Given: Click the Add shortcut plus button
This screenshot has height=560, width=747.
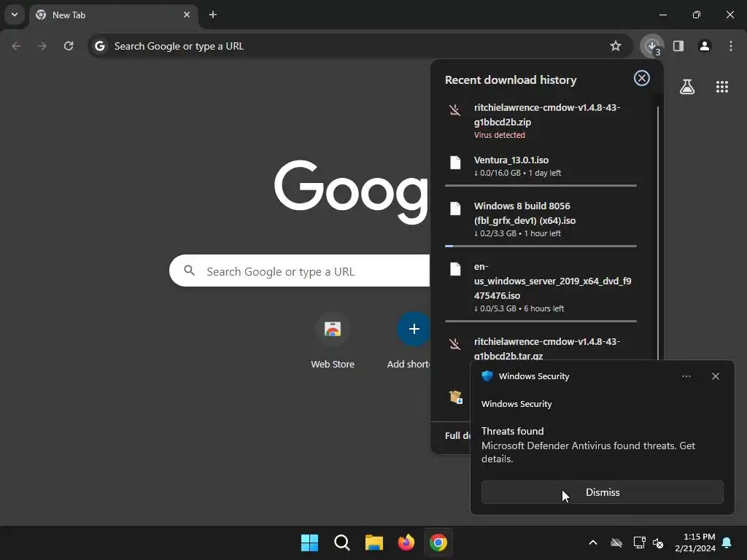Looking at the screenshot, I should [414, 329].
